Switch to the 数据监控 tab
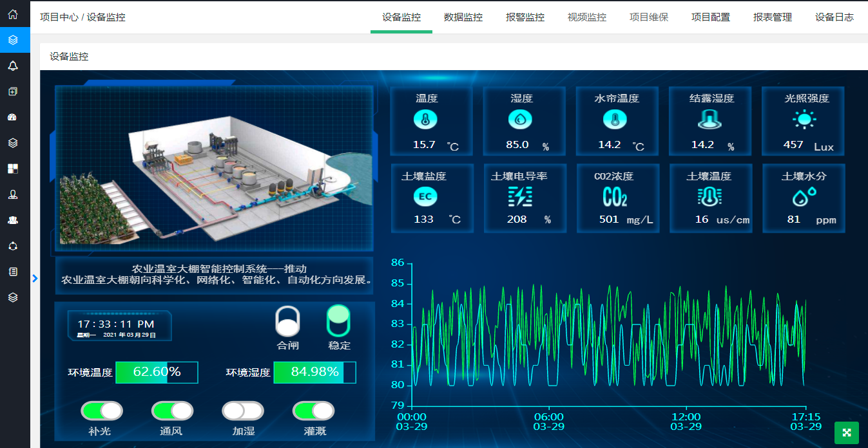The image size is (868, 448). pos(463,17)
